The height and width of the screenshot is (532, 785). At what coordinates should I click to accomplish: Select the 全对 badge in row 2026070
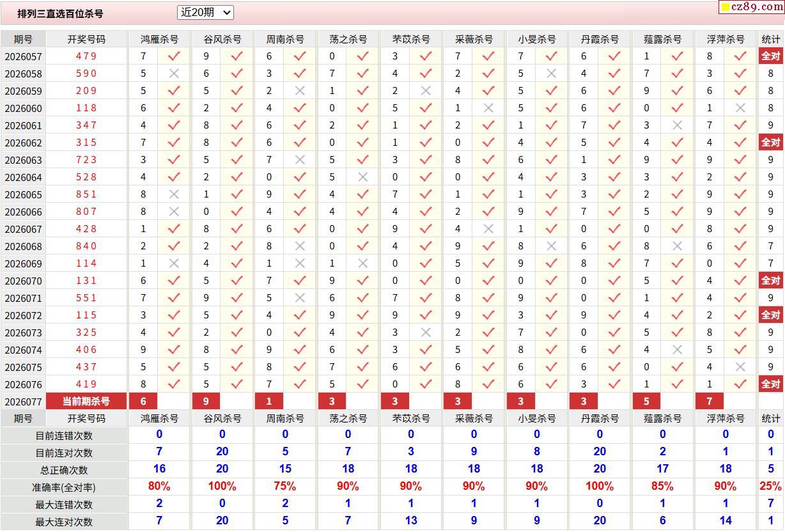click(770, 281)
